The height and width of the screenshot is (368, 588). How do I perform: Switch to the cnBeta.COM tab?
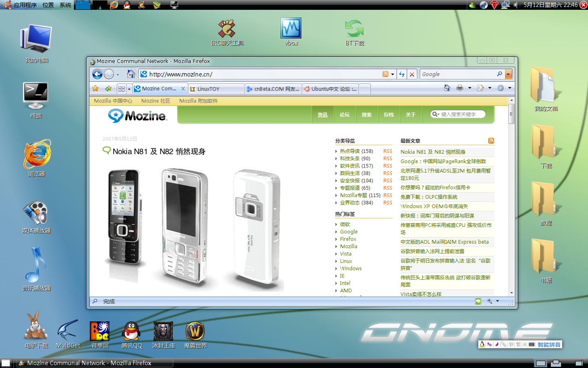coord(273,89)
